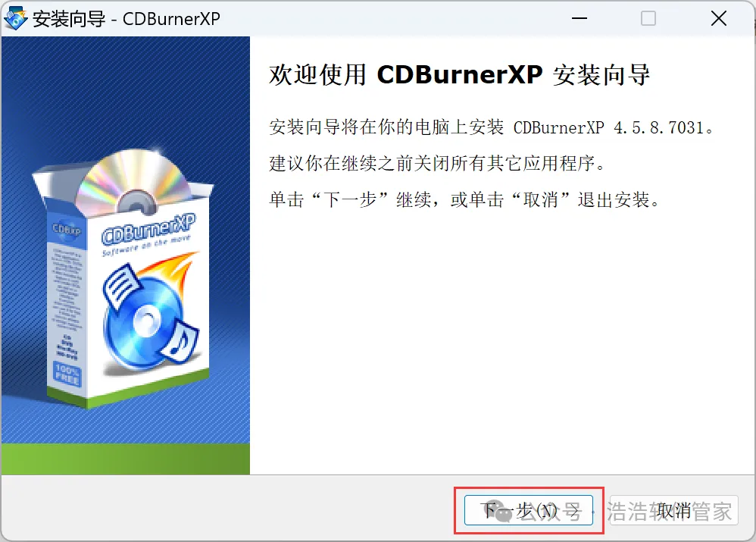This screenshot has height=542, width=756.
Task: Click the CDBurnerXP logo text on the box
Action: pyautogui.click(x=148, y=230)
